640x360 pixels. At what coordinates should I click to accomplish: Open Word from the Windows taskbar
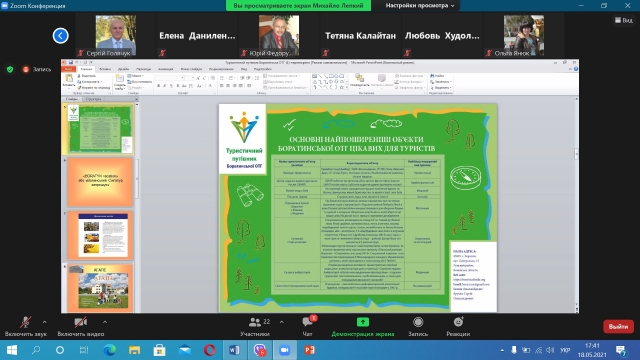pos(234,350)
